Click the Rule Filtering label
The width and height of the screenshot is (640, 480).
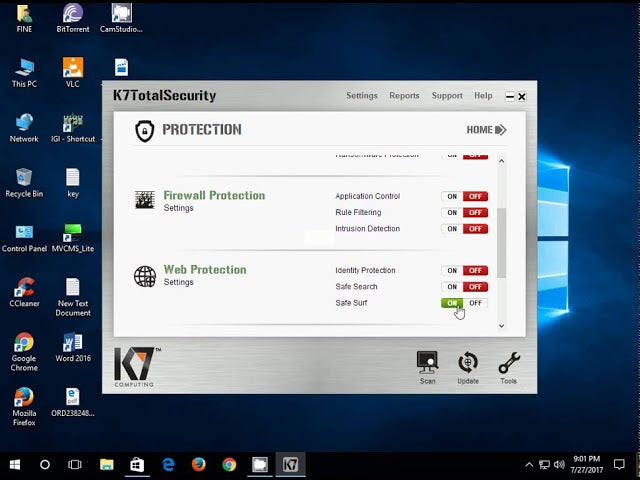coord(358,213)
